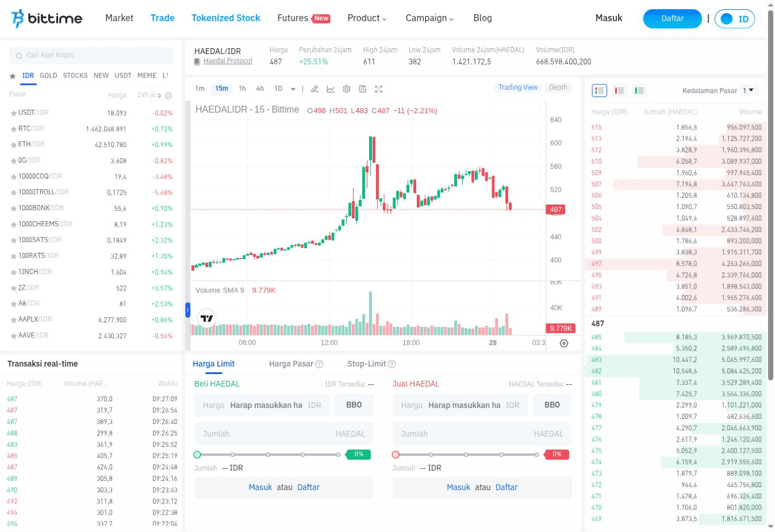This screenshot has width=775, height=532.
Task: Click the blue side panel collapse handle
Action: click(187, 310)
